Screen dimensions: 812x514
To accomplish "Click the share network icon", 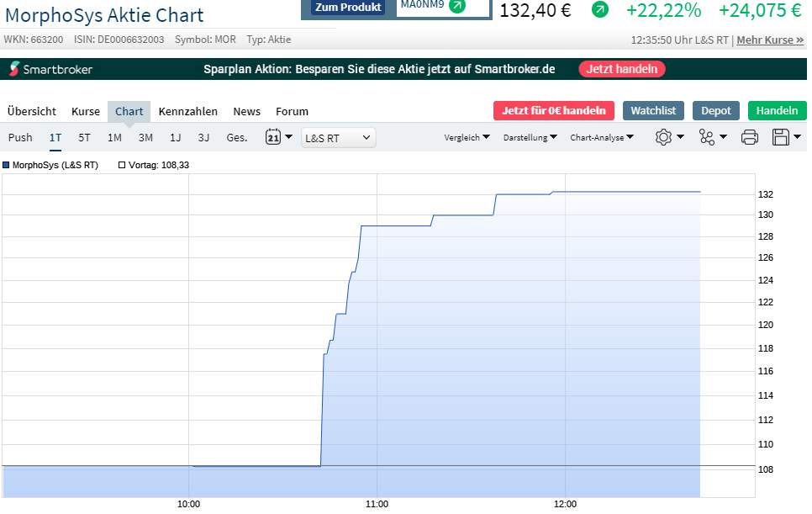I will coord(706,137).
